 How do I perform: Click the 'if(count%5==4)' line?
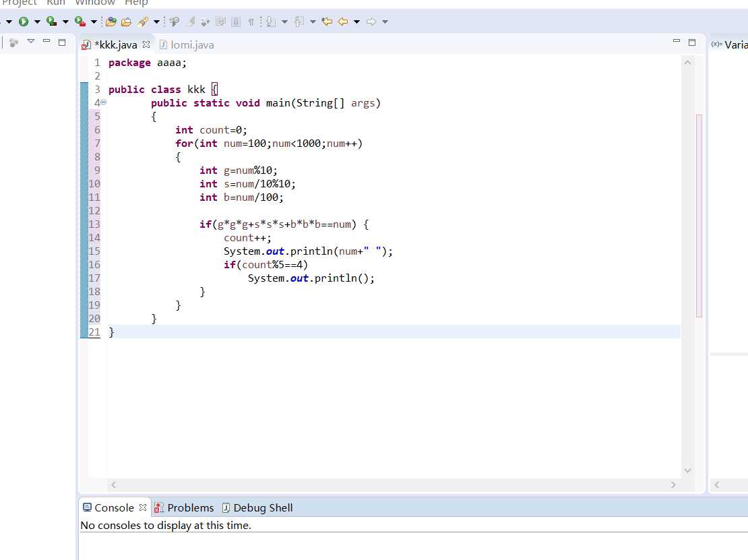click(266, 264)
